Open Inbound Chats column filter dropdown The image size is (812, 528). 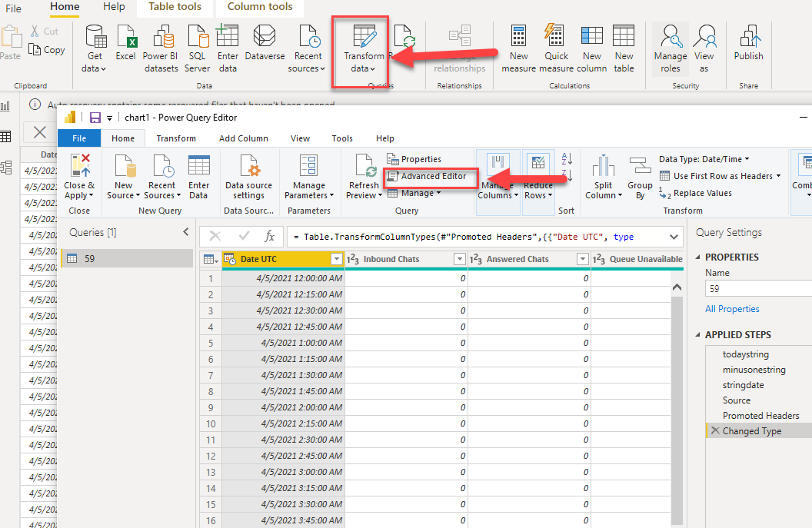[459, 259]
